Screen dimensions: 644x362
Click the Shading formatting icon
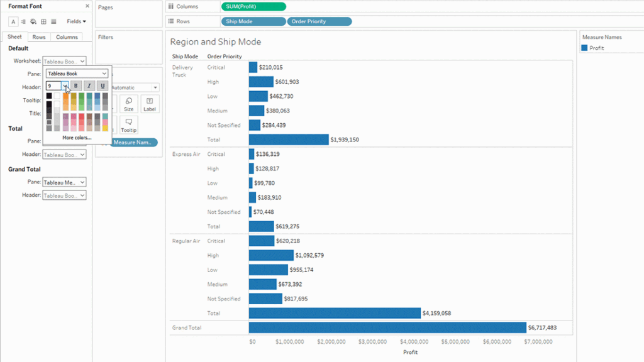point(33,21)
